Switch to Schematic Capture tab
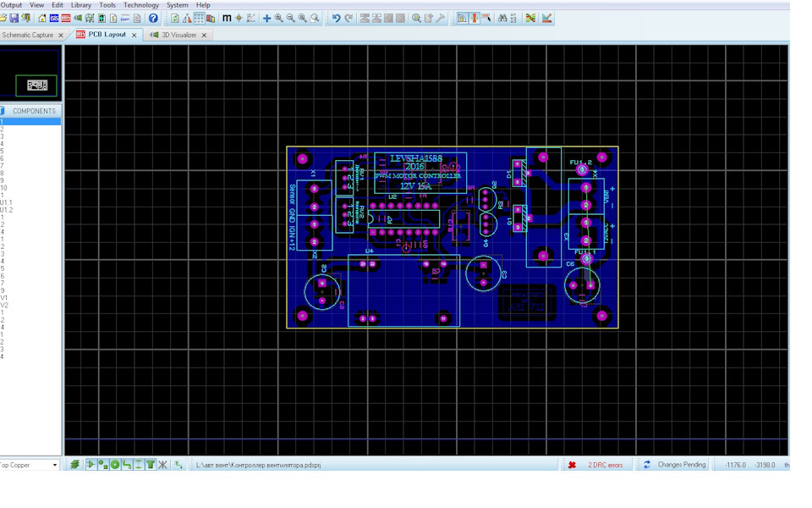 tap(27, 35)
